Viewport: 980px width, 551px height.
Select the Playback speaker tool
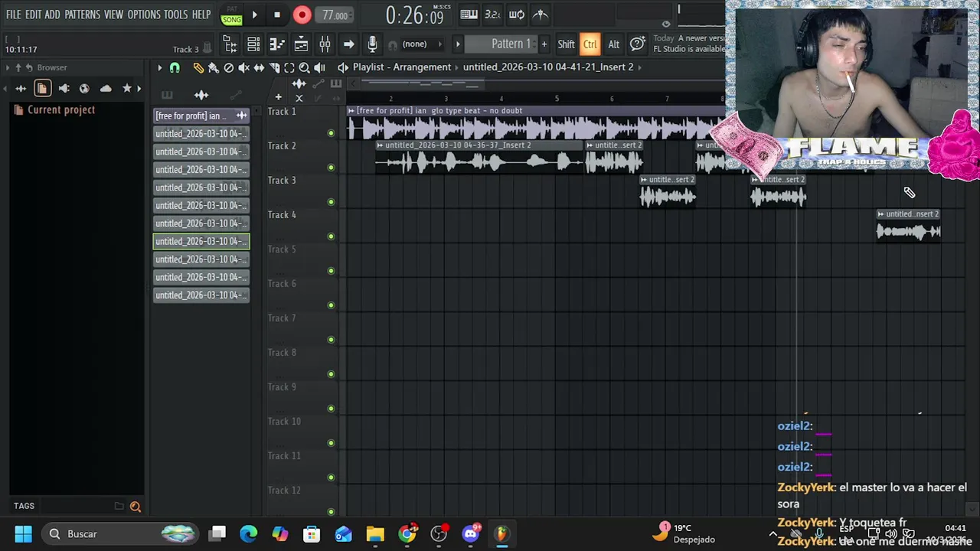pos(319,68)
